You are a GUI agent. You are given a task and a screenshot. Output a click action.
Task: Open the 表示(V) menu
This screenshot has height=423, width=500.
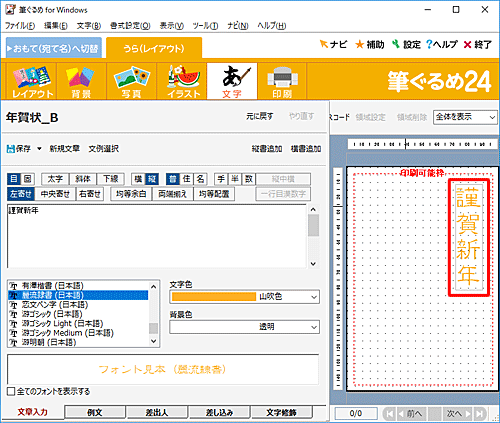coord(171,26)
